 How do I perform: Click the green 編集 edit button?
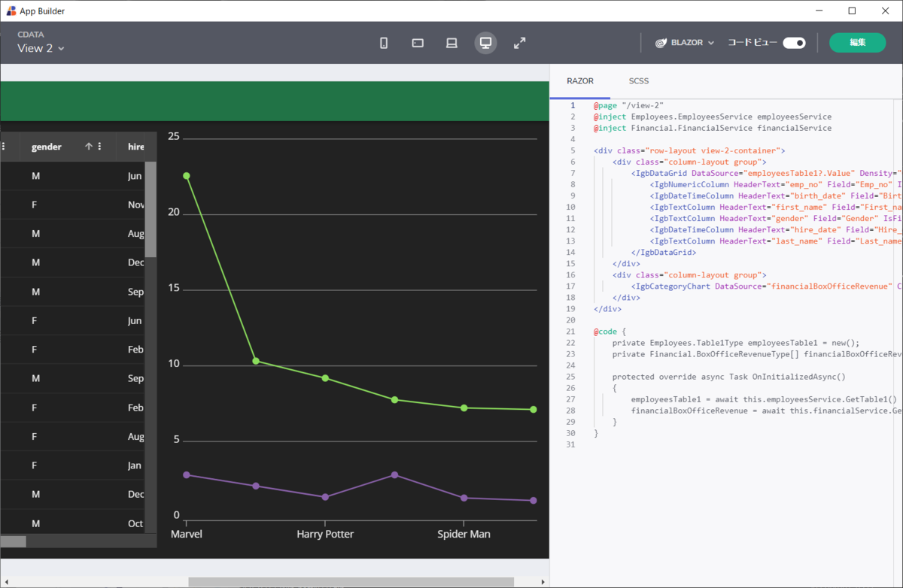point(858,43)
